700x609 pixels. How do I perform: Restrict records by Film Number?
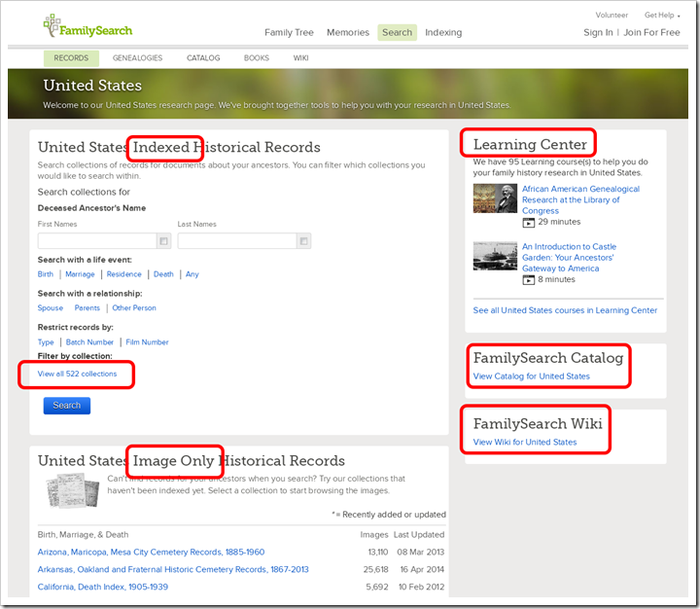point(147,342)
